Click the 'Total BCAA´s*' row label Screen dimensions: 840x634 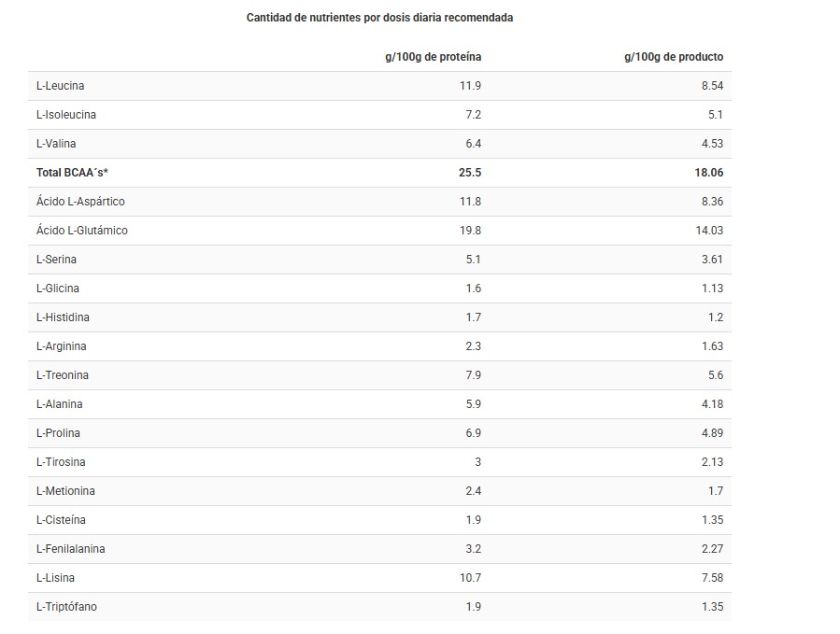72,173
